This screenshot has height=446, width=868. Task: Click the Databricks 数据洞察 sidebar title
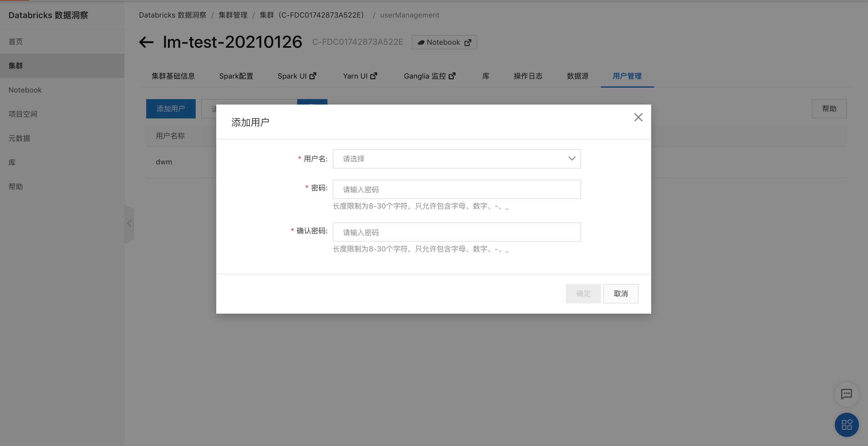point(48,15)
